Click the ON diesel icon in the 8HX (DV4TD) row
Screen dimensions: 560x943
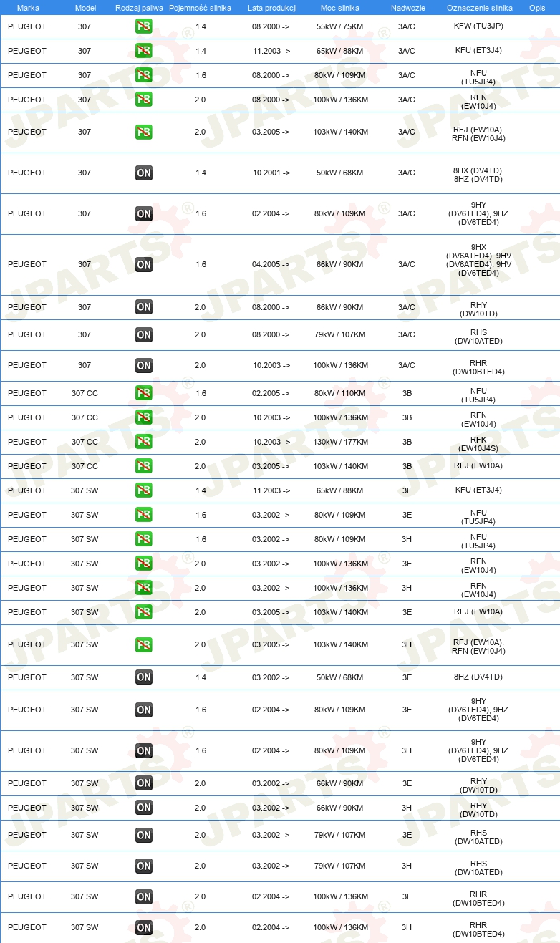click(144, 173)
